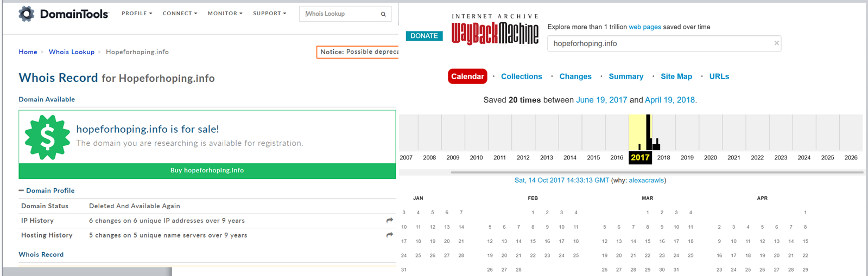868x276 pixels.
Task: Click the IP History share arrow icon
Action: [389, 220]
